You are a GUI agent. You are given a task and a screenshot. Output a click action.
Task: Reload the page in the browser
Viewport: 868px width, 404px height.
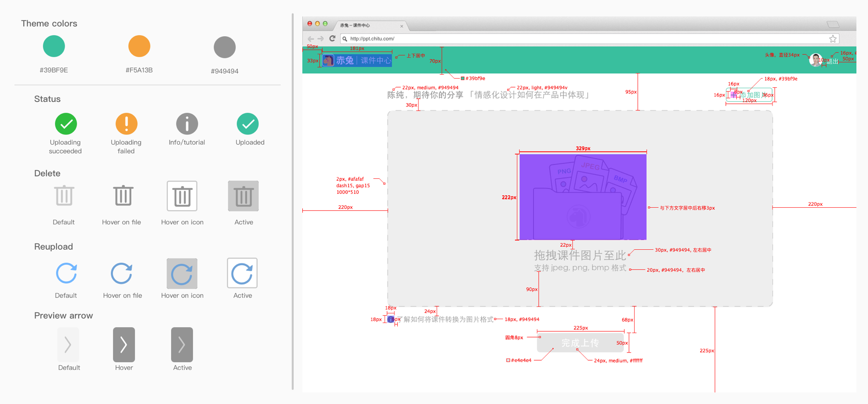tap(332, 38)
